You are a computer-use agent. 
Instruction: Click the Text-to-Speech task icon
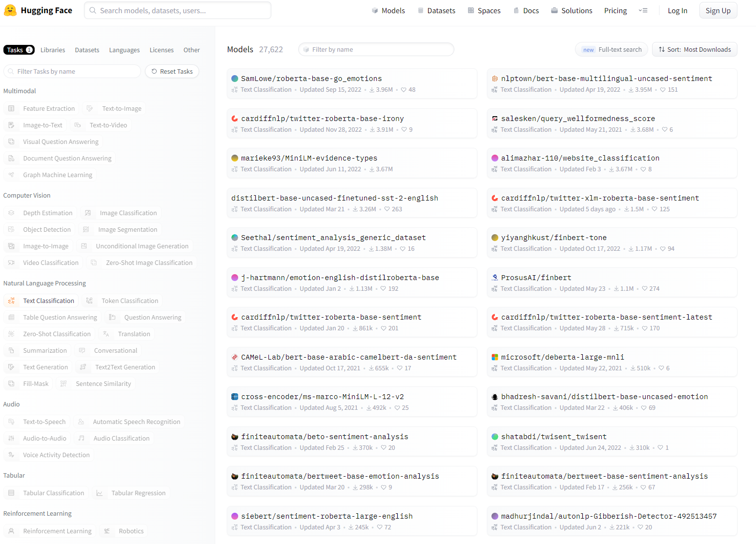click(x=11, y=422)
